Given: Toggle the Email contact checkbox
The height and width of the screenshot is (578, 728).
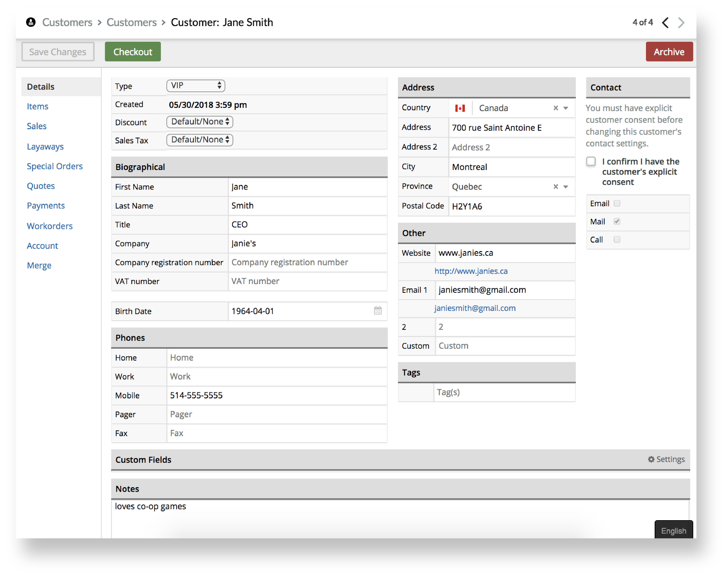Looking at the screenshot, I should pyautogui.click(x=617, y=203).
